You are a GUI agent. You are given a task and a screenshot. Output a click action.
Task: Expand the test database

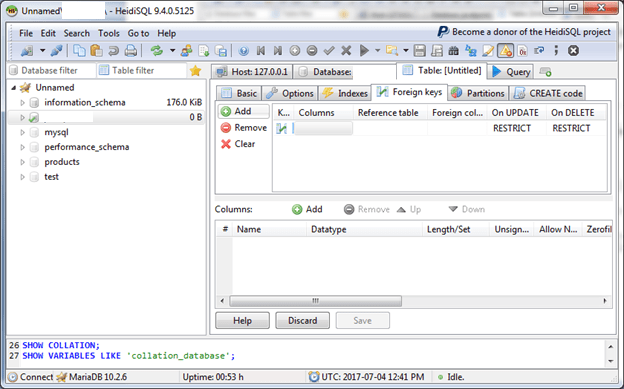coord(23,177)
